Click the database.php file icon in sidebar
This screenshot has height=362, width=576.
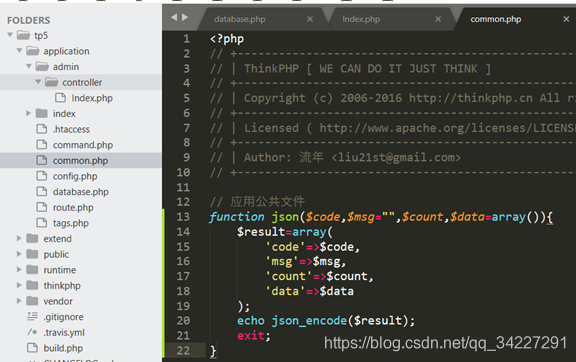42,191
